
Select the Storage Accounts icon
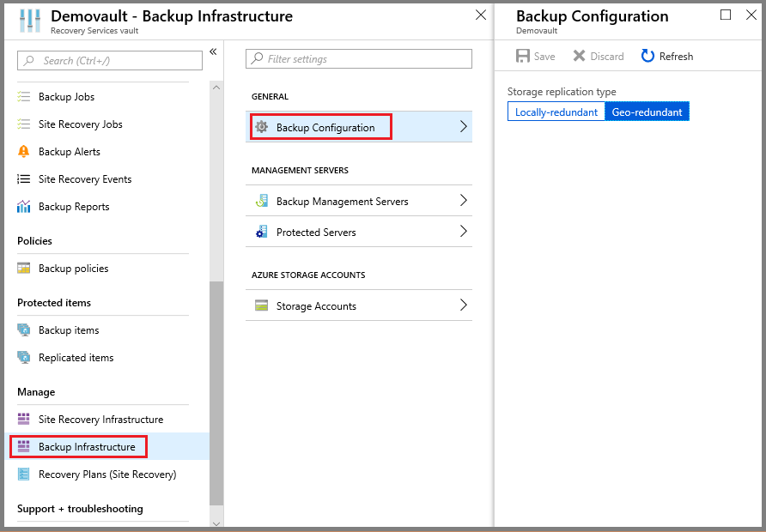coord(260,305)
